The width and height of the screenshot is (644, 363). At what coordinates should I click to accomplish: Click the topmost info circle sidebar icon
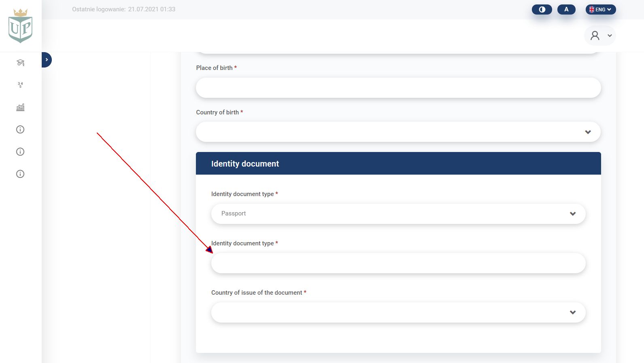(x=20, y=129)
